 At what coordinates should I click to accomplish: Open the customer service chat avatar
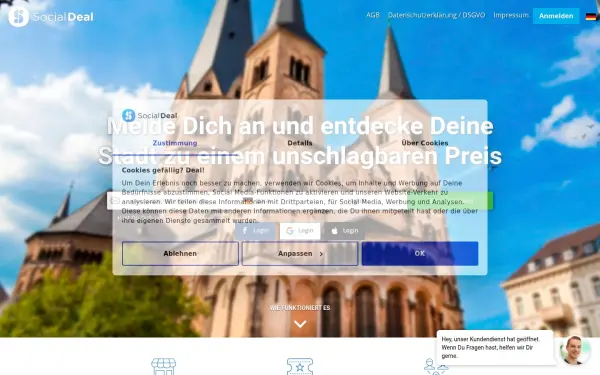574,350
